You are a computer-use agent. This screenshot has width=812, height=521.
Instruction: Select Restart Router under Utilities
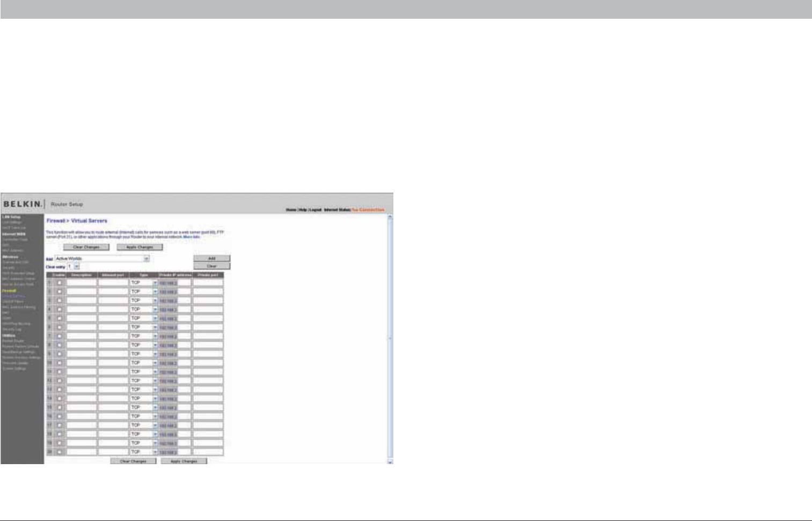pyautogui.click(x=13, y=341)
